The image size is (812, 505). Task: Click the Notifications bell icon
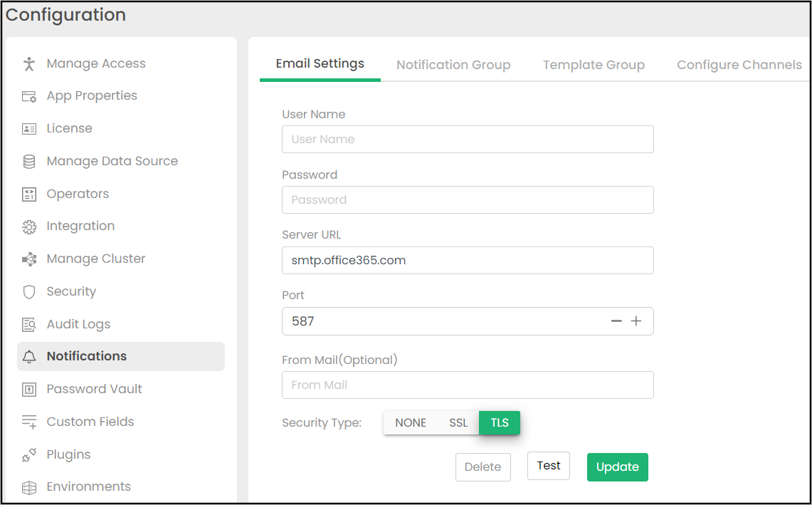pyautogui.click(x=29, y=357)
